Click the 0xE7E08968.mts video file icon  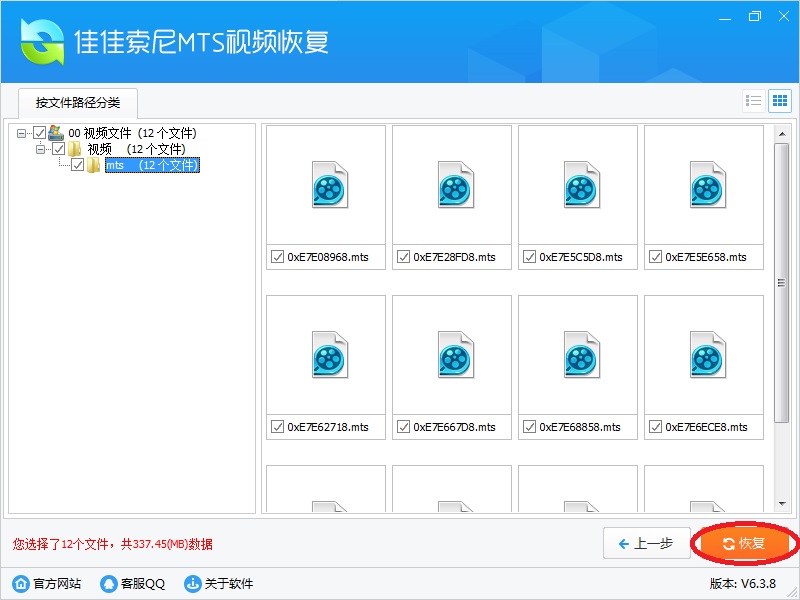pyautogui.click(x=329, y=185)
